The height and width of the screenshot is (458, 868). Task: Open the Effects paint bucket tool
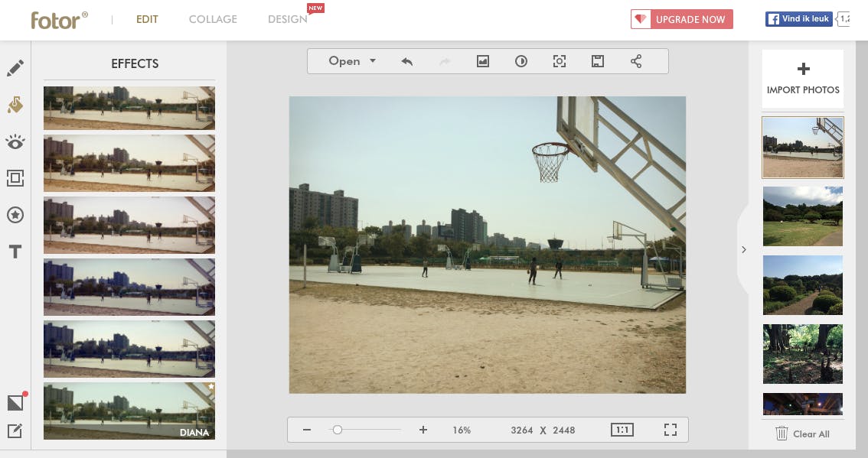coord(15,105)
